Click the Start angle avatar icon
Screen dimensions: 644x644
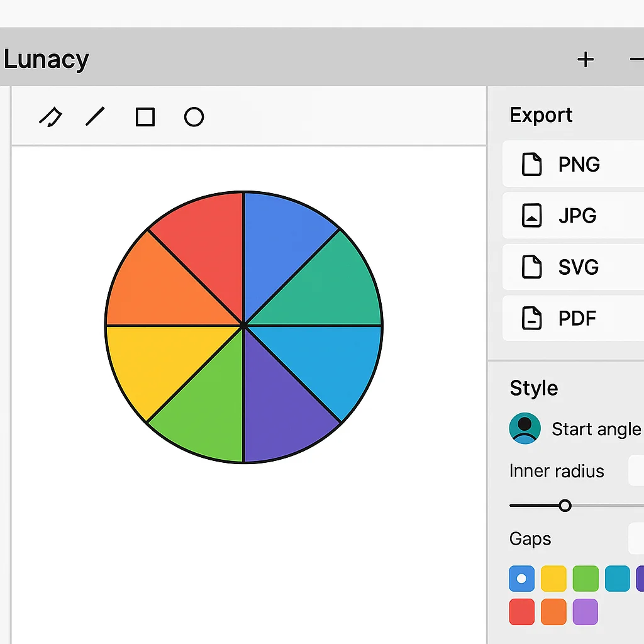click(525, 428)
